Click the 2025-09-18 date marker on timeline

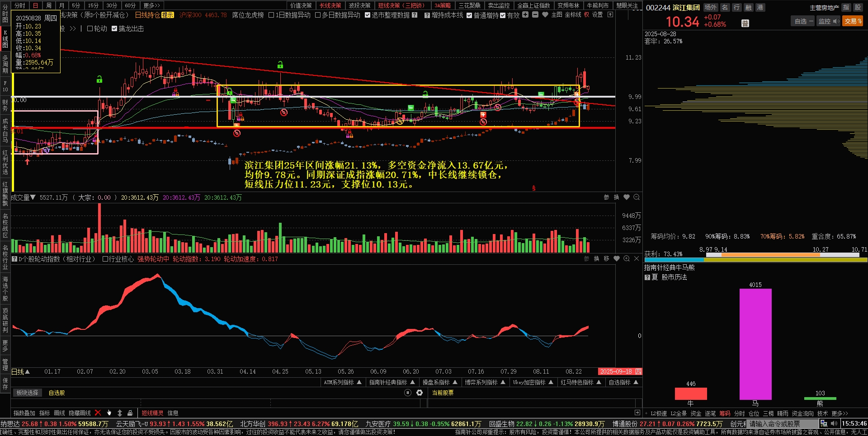pyautogui.click(x=620, y=371)
